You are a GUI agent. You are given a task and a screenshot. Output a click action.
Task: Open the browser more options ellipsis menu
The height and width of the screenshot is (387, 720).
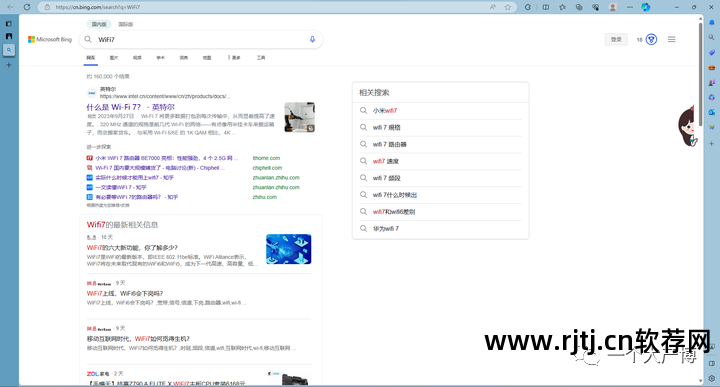[630, 7]
